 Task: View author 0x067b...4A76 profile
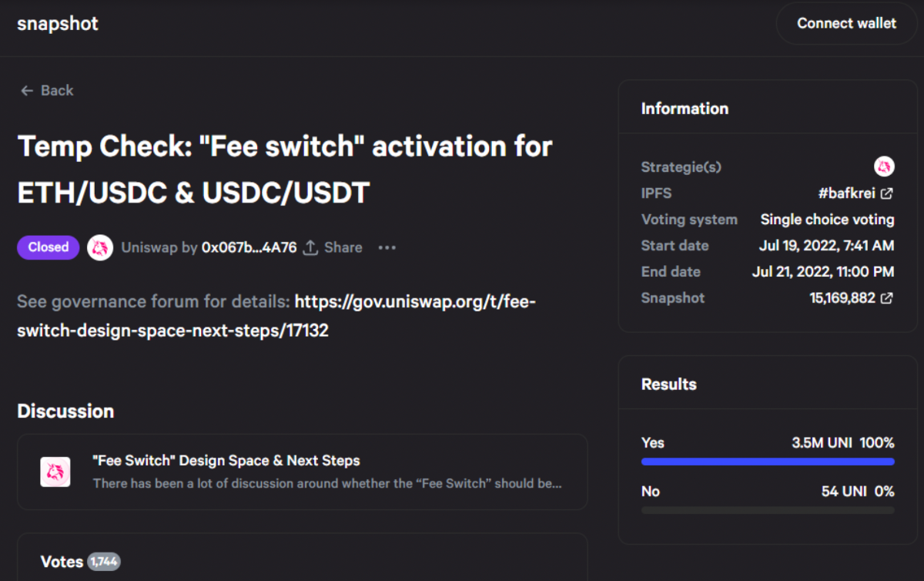[249, 247]
